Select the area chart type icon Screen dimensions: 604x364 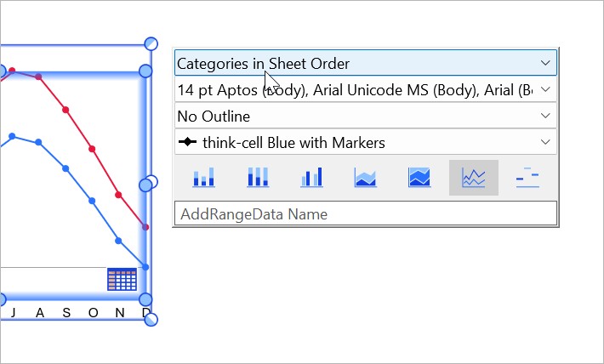point(365,177)
